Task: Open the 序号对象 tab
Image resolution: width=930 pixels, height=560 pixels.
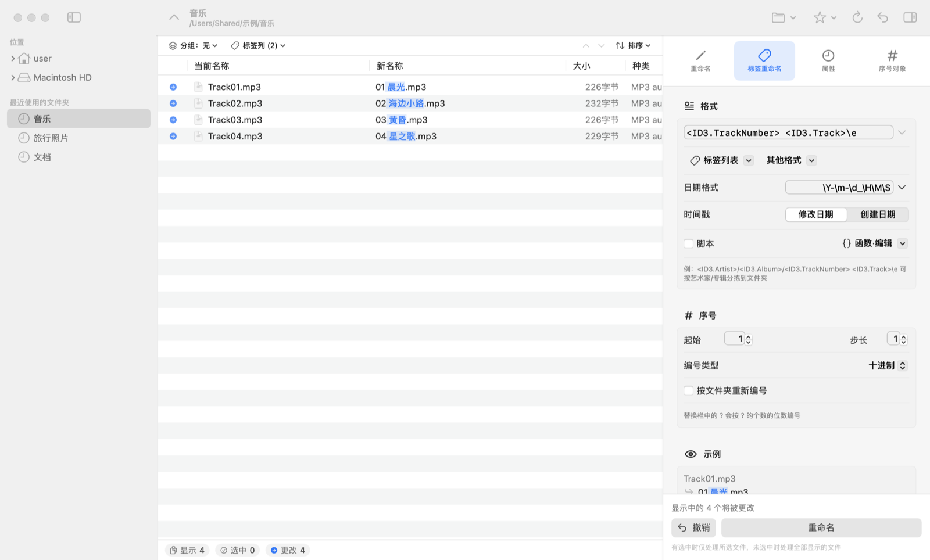Action: 892,60
